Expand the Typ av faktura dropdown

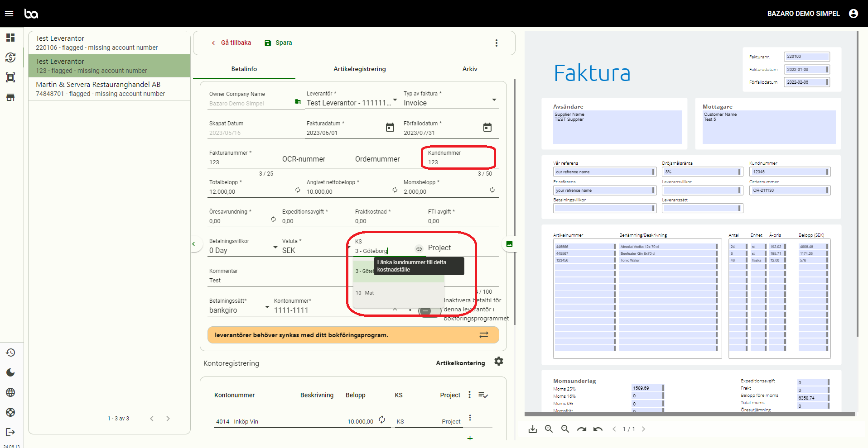(494, 100)
